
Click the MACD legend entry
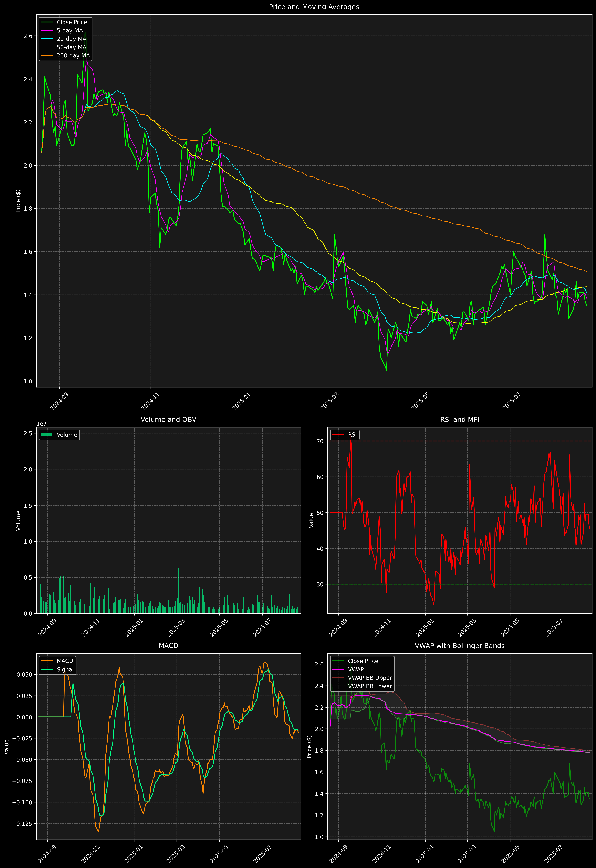click(x=65, y=661)
